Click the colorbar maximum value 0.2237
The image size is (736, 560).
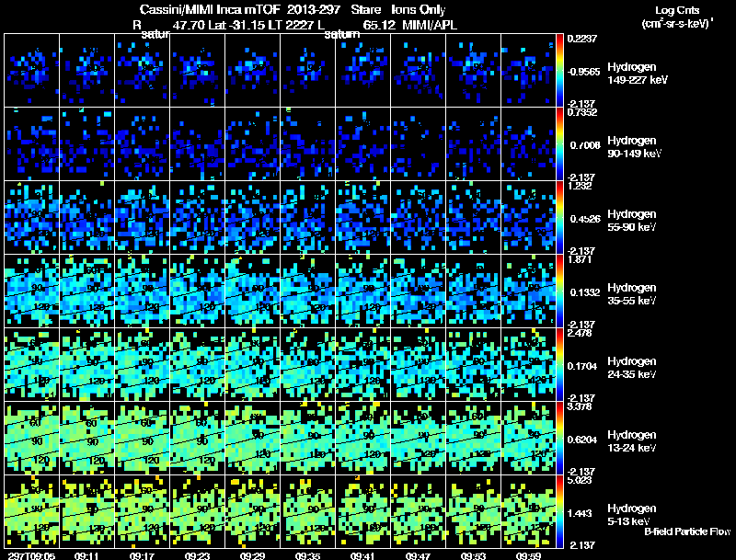(582, 39)
